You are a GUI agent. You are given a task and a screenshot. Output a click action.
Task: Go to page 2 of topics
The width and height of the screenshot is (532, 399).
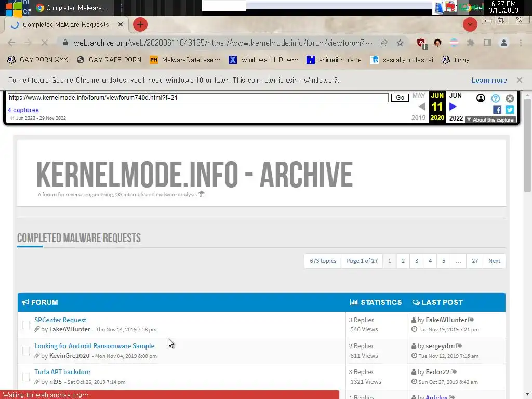[x=403, y=261]
